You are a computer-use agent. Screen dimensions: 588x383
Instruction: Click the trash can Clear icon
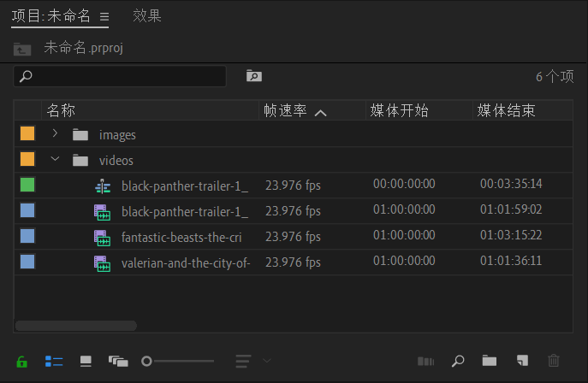click(554, 362)
